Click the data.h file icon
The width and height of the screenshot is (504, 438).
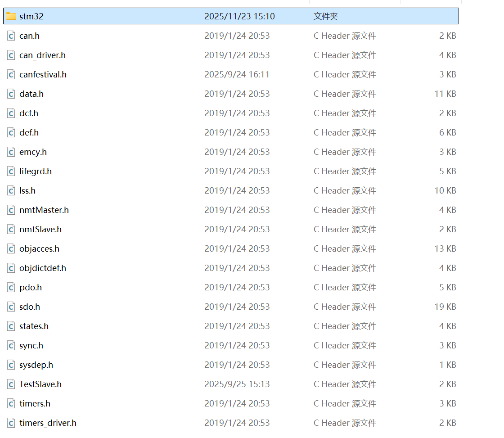11,94
